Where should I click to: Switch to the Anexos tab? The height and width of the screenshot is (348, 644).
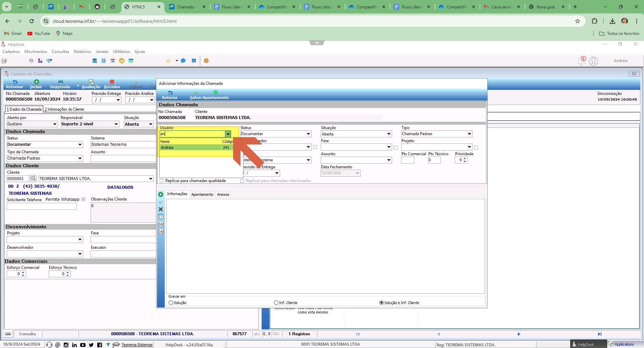click(x=223, y=194)
